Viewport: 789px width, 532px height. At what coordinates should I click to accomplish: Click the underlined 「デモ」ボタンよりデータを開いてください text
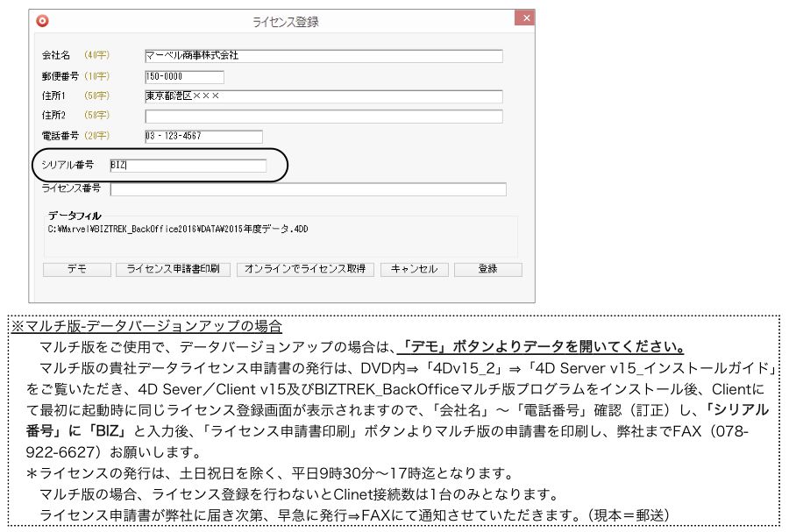(x=542, y=347)
